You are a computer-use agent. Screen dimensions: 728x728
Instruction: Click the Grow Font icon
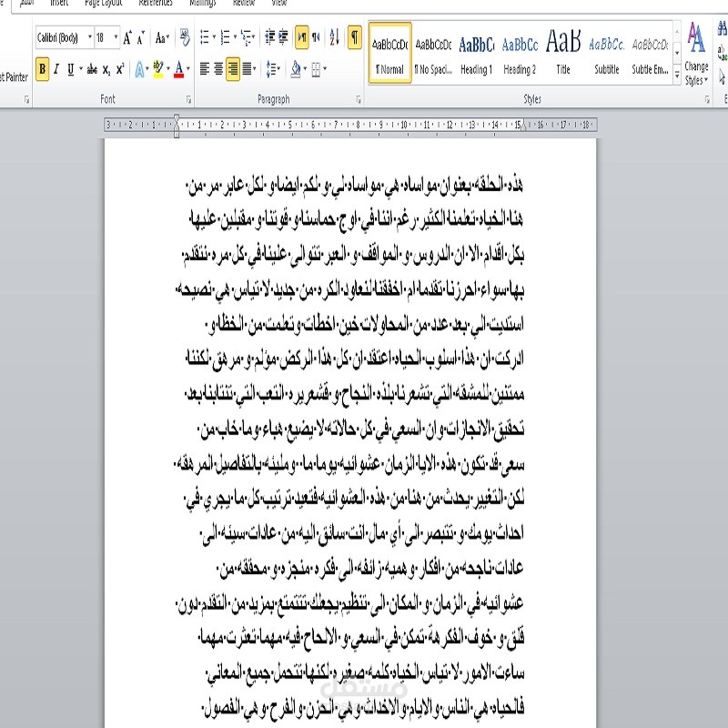127,37
